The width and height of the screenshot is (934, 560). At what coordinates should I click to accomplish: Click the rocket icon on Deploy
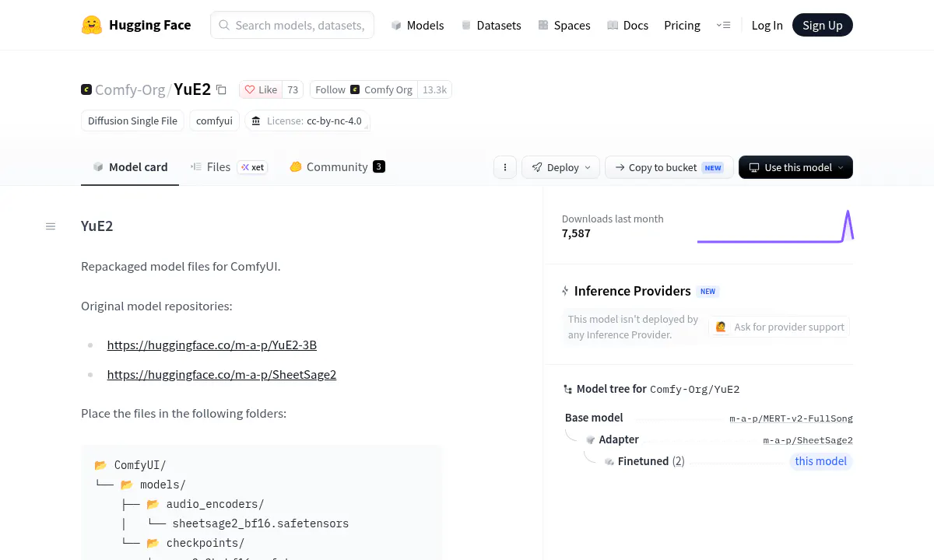(x=537, y=167)
